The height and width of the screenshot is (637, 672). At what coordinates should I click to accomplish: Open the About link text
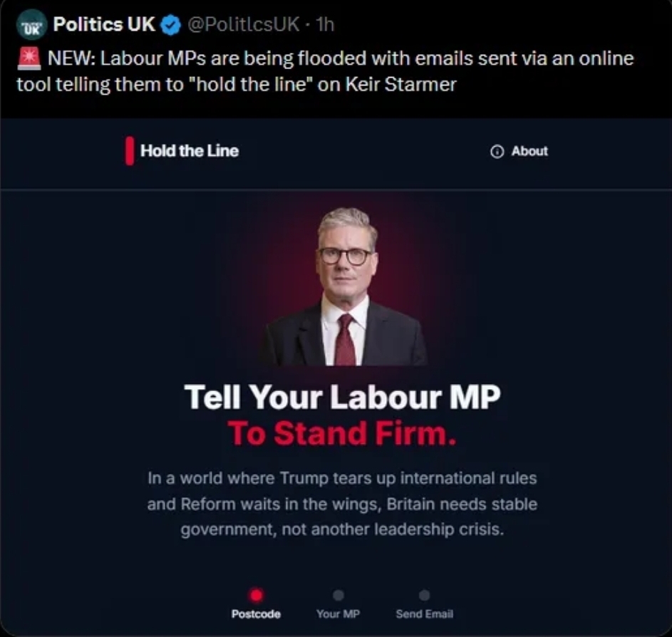pos(529,151)
